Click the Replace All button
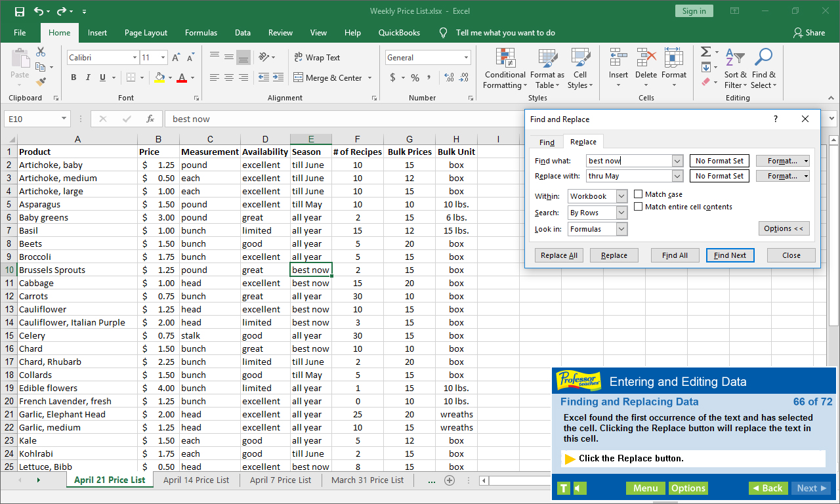840x504 pixels. [558, 255]
